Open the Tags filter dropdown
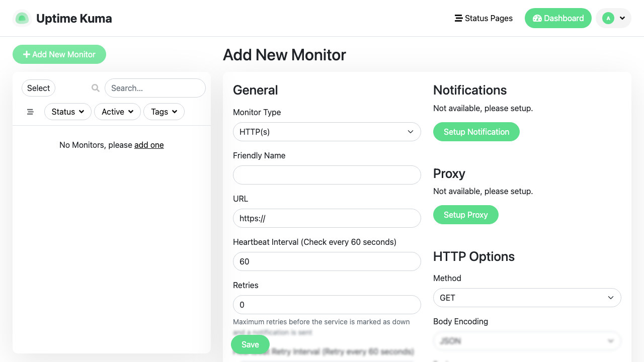 pyautogui.click(x=164, y=112)
